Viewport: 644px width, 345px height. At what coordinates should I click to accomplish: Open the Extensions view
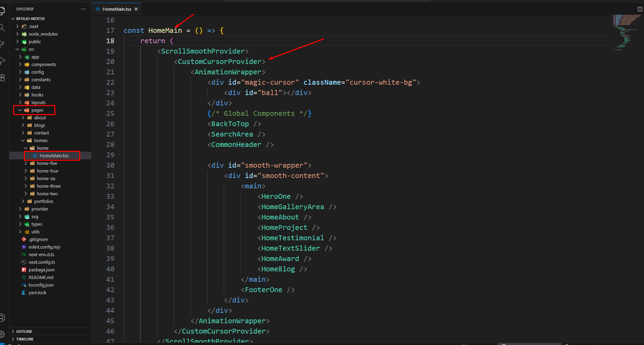[x=2, y=77]
